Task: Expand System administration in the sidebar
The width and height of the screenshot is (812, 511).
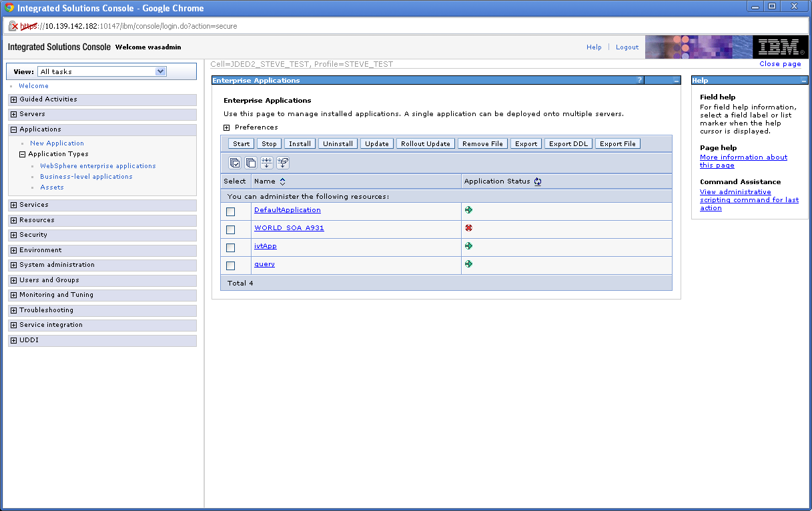Action: pos(13,266)
